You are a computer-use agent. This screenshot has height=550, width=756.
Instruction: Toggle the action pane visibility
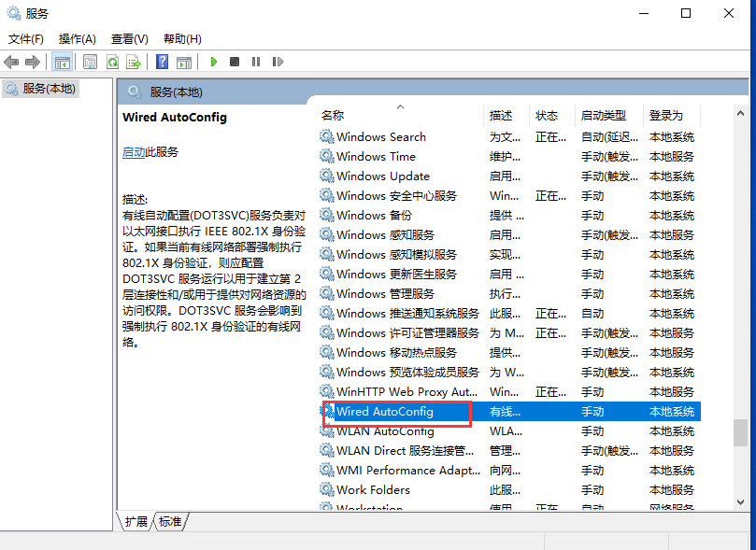(186, 62)
